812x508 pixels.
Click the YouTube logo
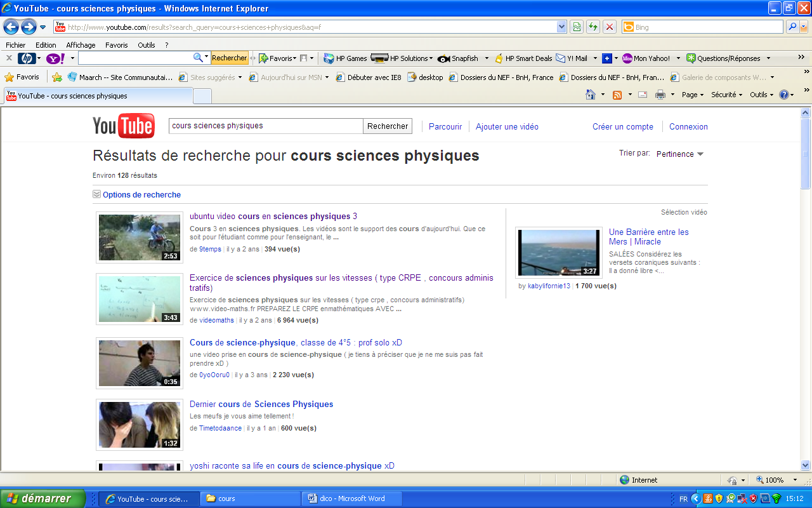click(123, 126)
